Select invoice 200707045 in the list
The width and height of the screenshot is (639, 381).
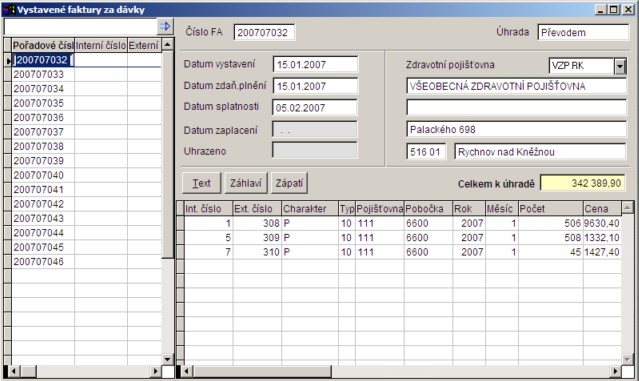click(39, 247)
